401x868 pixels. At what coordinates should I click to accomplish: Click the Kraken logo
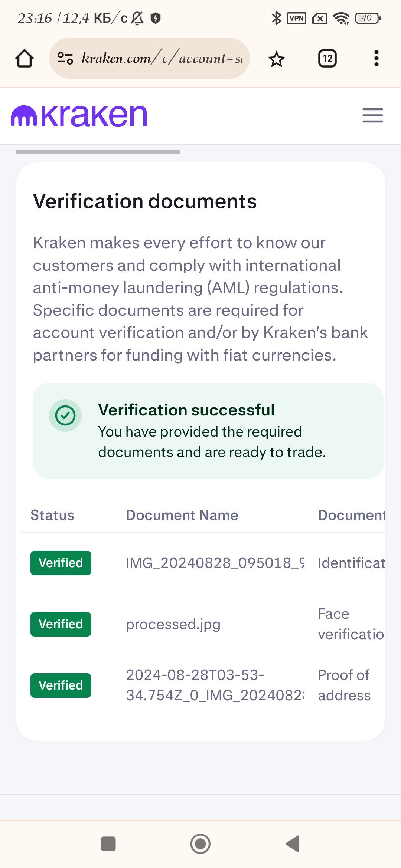[x=79, y=116]
